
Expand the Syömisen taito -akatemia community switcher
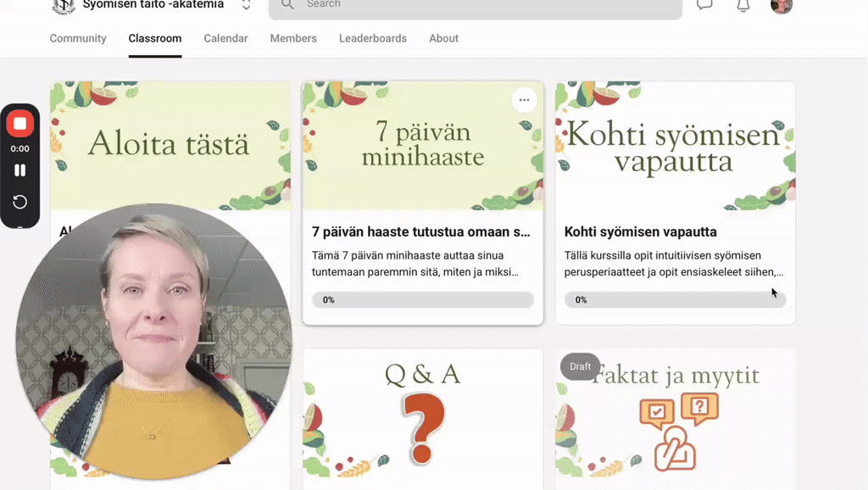[x=246, y=3]
